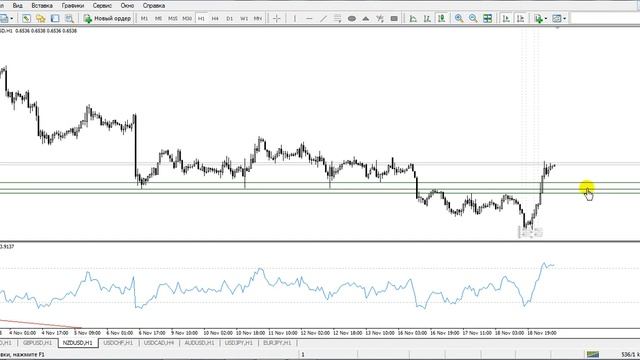640x360 pixels.
Task: Tile chart windows icon
Action: click(487, 18)
